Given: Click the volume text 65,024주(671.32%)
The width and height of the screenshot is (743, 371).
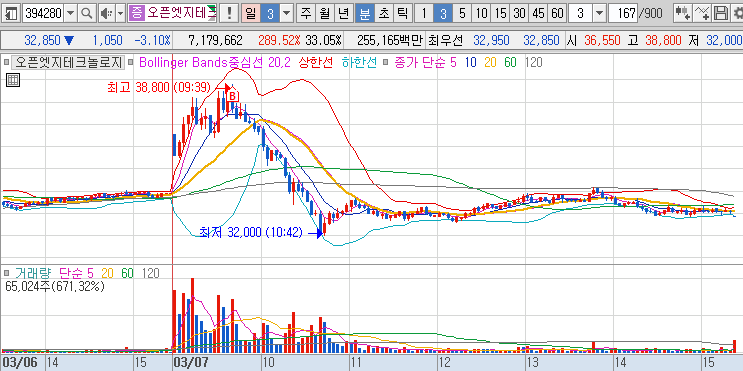Looking at the screenshot, I should point(54,286).
